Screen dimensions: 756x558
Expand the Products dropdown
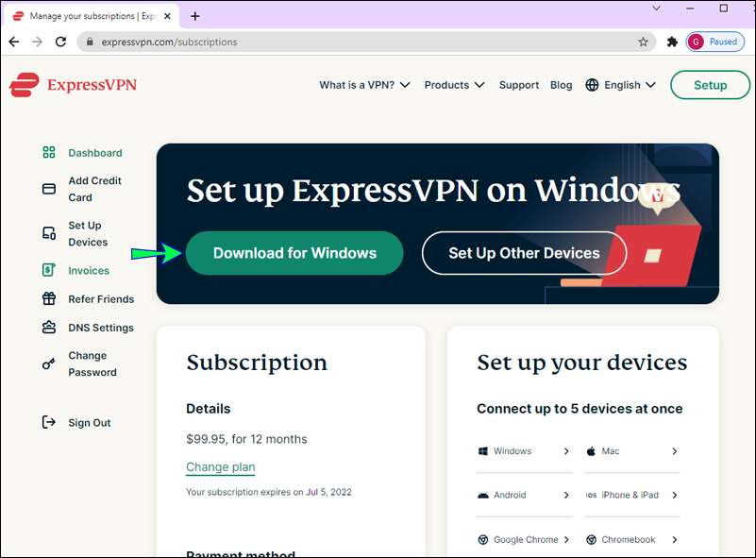[x=454, y=85]
